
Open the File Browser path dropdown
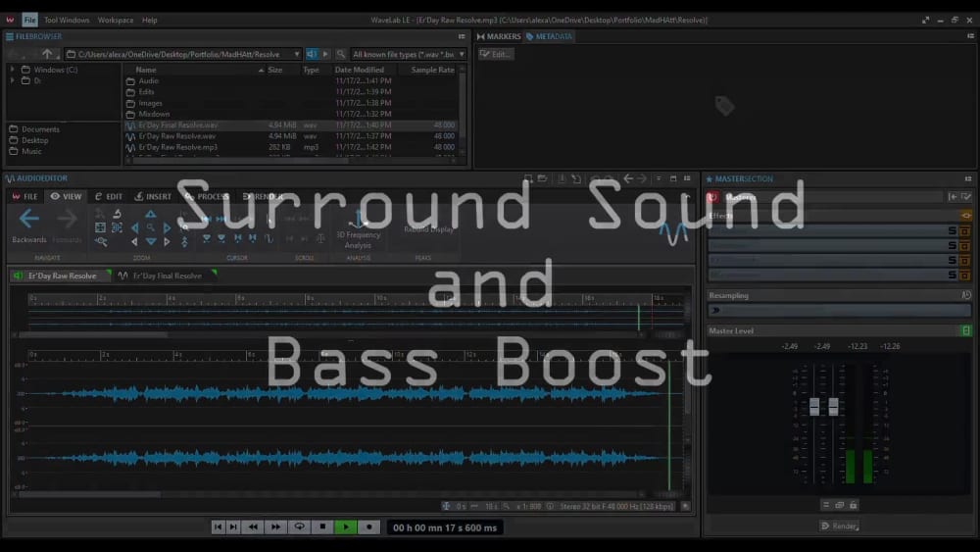click(x=297, y=54)
